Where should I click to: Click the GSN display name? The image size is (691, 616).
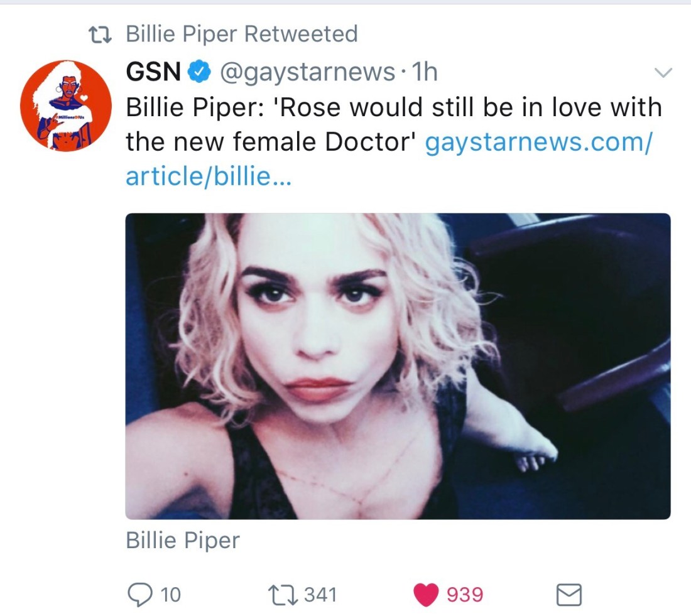click(x=154, y=73)
